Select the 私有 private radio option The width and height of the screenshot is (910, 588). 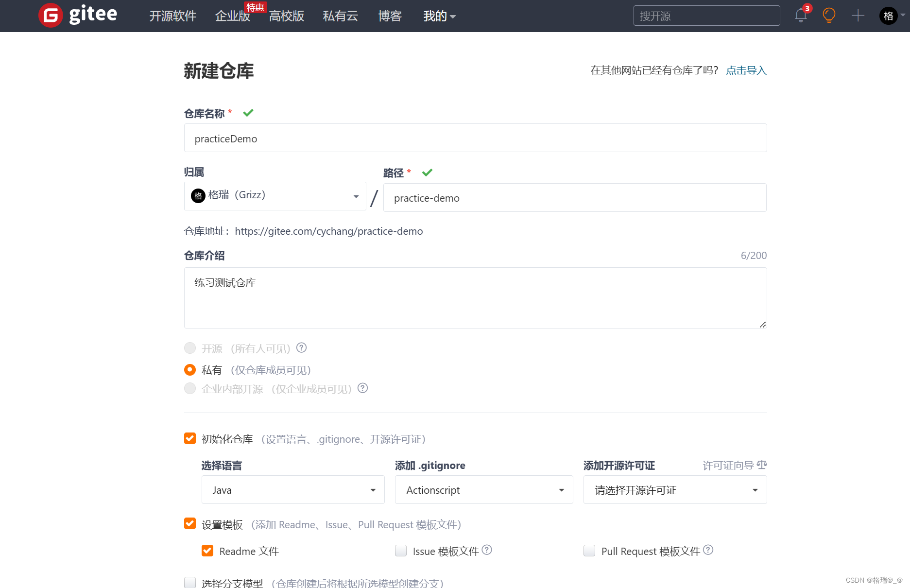[x=190, y=370]
